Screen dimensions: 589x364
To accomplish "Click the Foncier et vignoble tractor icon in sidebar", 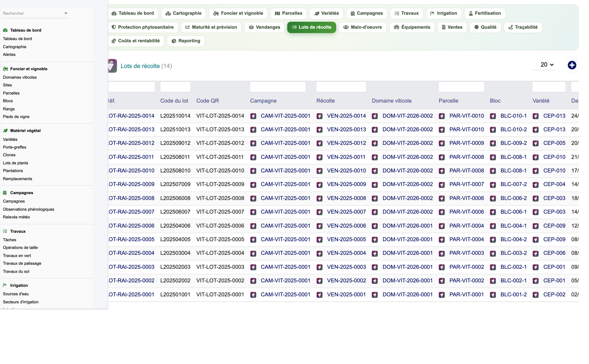I will click(x=5, y=69).
